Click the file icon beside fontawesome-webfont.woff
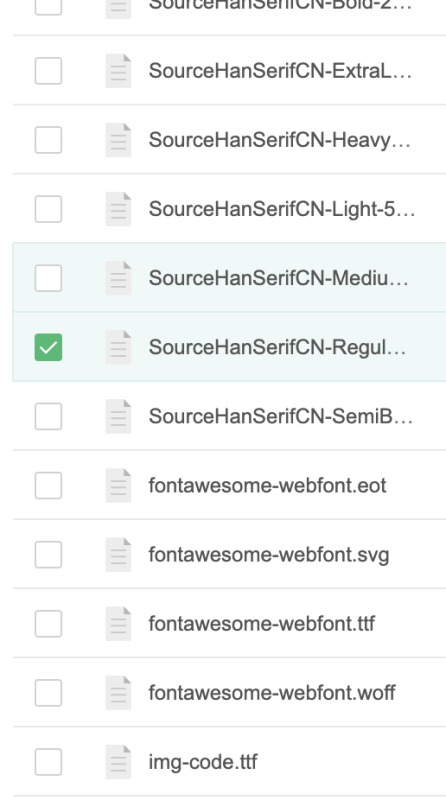 pos(118,693)
